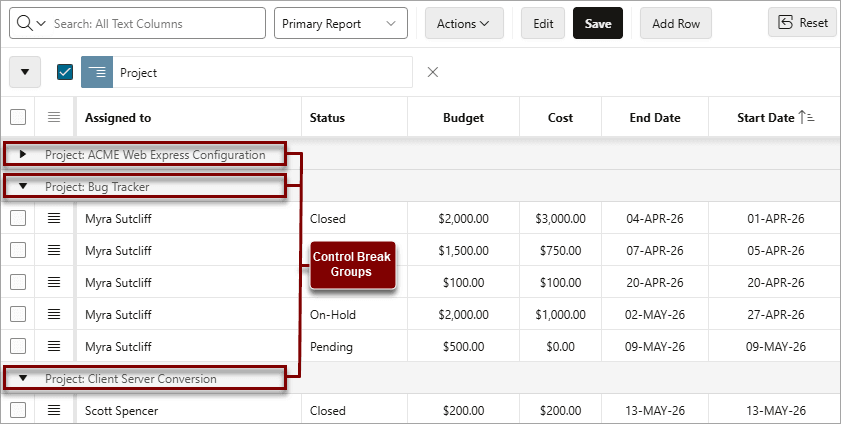Select the checkbox for the On-Hold row

pos(18,314)
